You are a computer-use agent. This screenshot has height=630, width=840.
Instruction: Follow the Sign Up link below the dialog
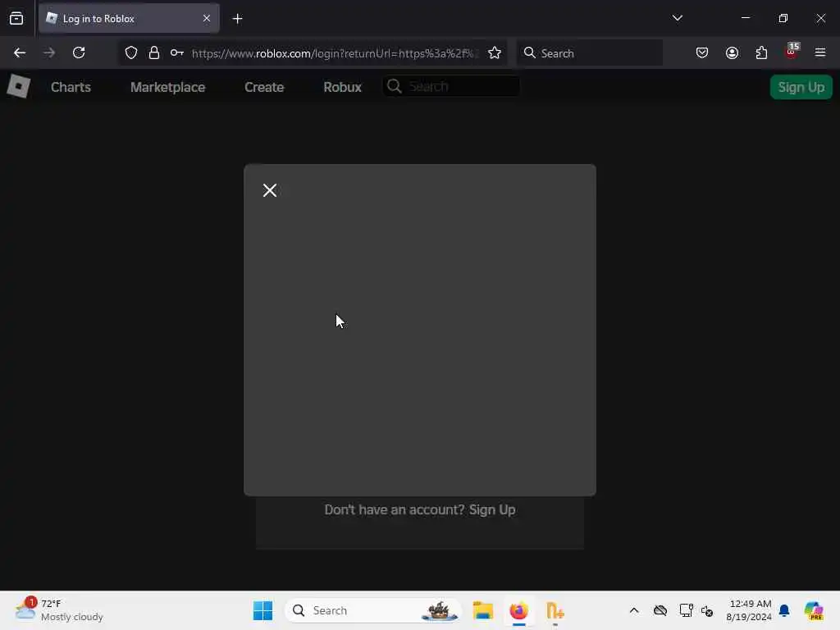[x=492, y=509]
